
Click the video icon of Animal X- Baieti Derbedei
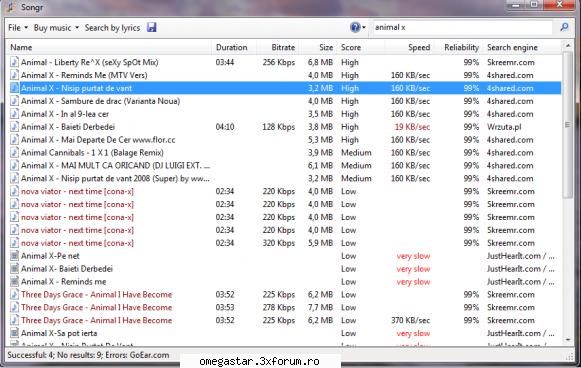tap(14, 269)
